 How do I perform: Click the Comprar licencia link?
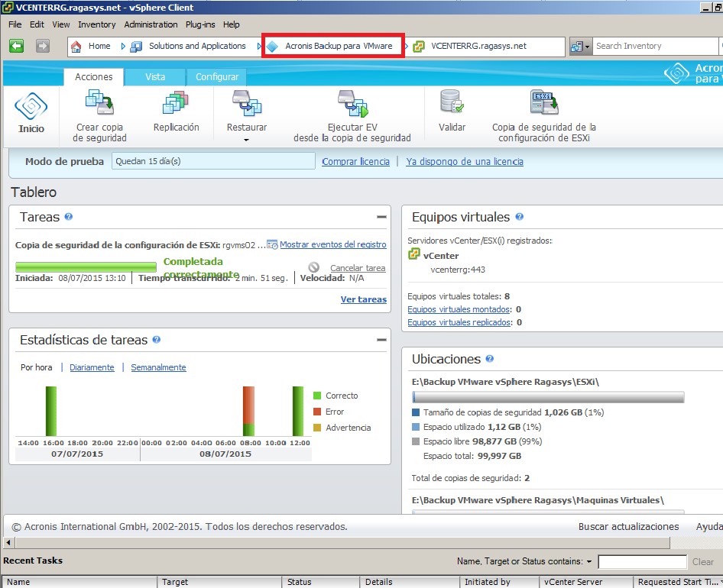click(356, 162)
